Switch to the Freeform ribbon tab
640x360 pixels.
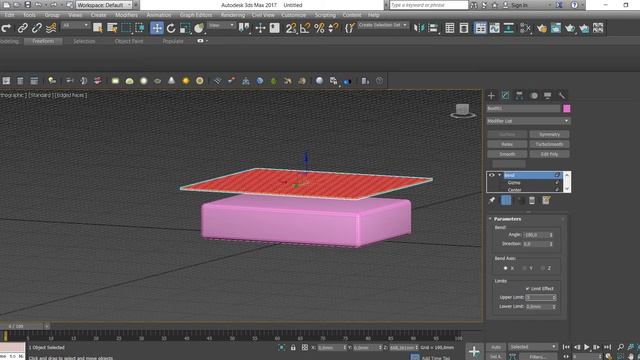pos(43,41)
